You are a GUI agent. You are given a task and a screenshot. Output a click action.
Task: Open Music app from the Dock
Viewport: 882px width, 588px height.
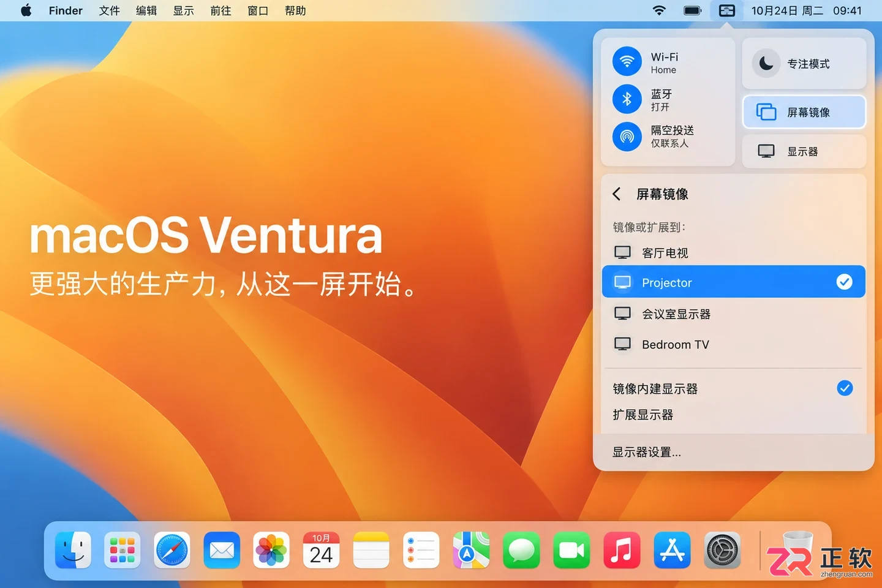point(622,550)
